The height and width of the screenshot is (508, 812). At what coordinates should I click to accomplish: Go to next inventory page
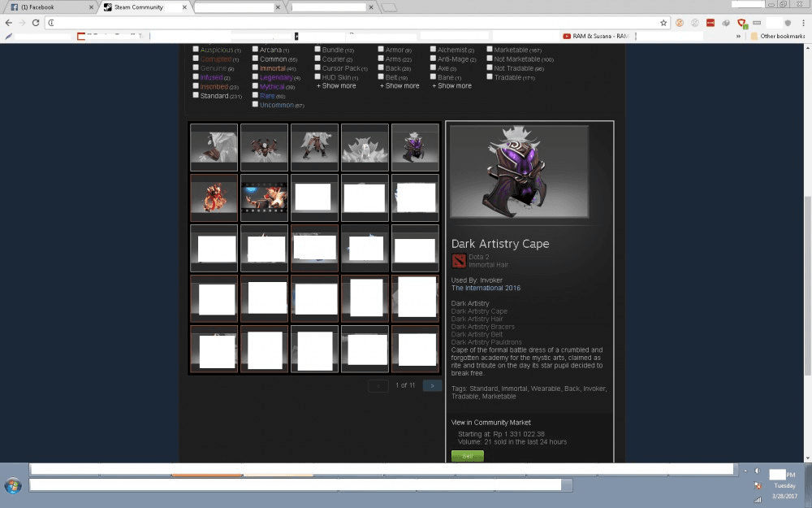point(432,385)
